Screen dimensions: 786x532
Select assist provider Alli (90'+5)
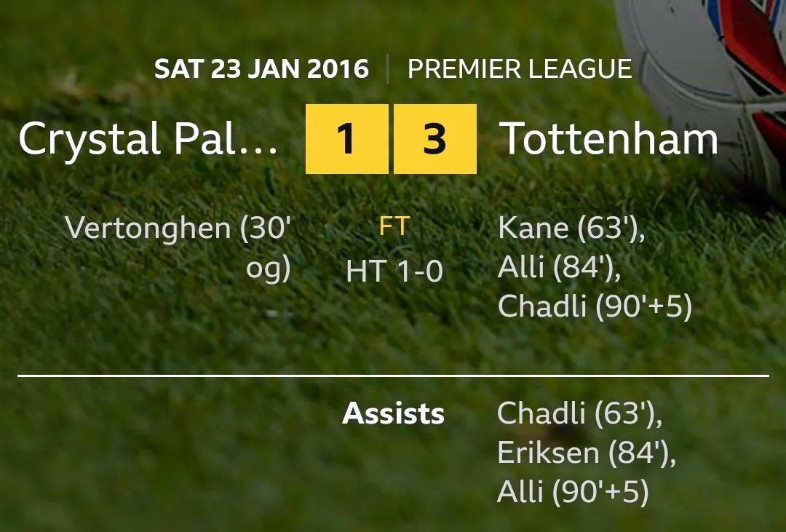pos(572,493)
